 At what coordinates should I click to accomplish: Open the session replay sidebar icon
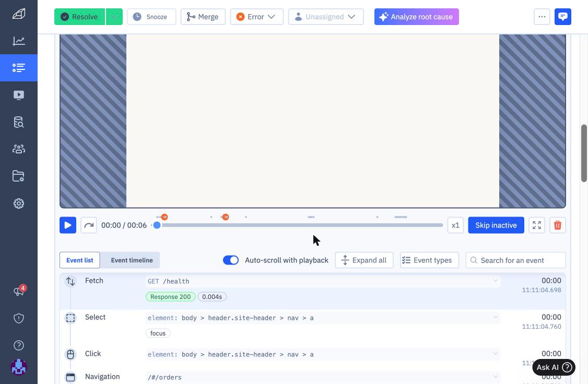click(x=19, y=95)
